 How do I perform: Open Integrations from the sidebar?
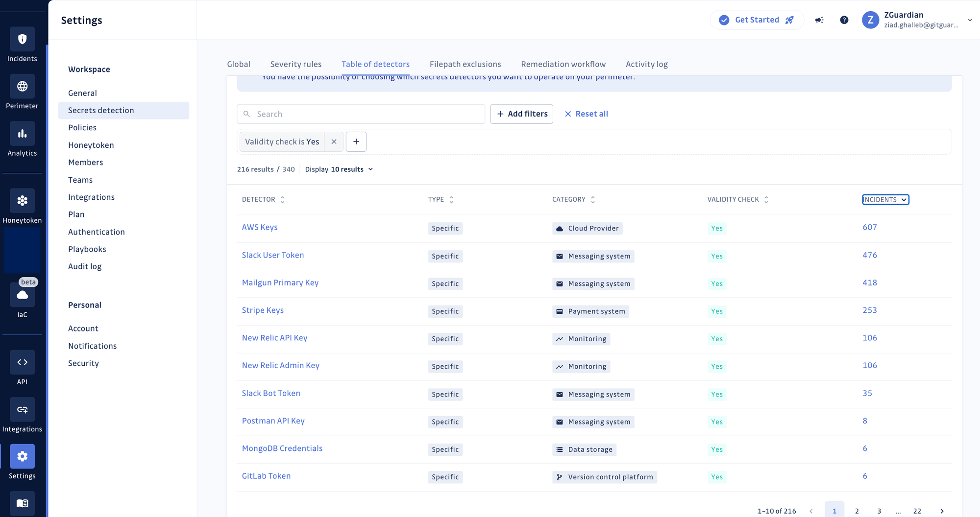[22, 410]
